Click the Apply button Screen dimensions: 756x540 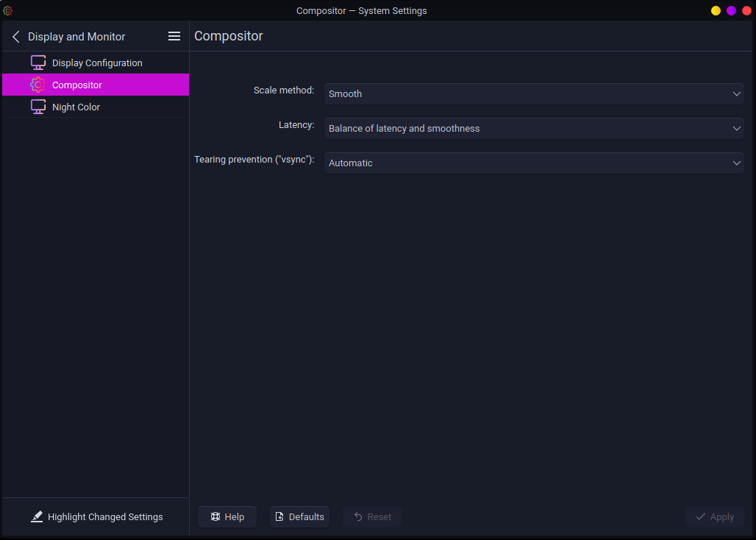coord(714,517)
